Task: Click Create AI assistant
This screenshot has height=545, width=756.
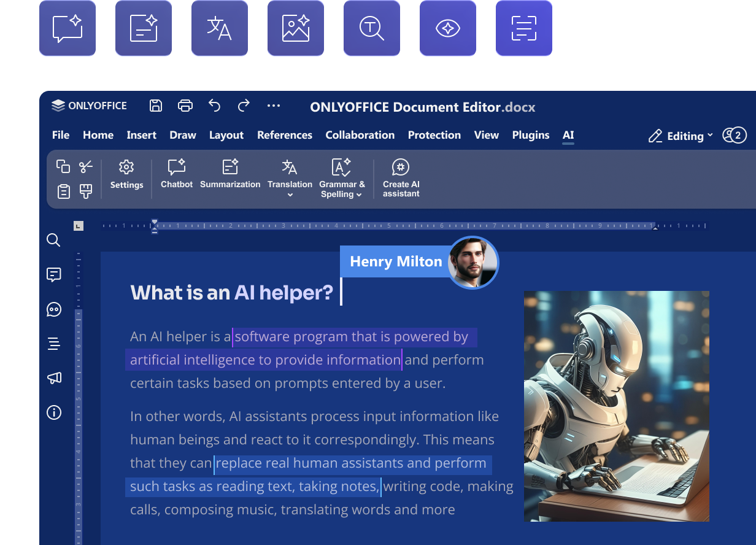Action: coord(401,178)
